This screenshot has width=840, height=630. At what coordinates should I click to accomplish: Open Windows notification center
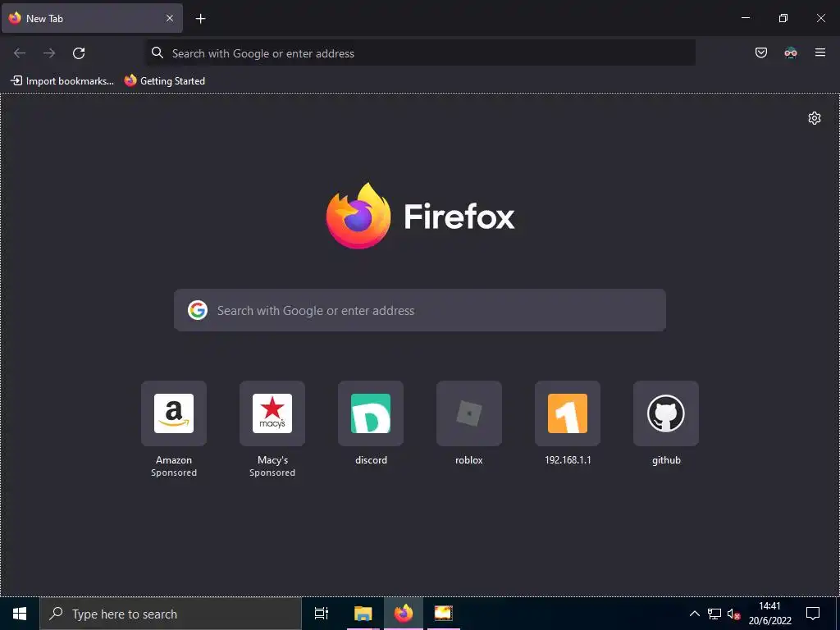[x=813, y=614]
